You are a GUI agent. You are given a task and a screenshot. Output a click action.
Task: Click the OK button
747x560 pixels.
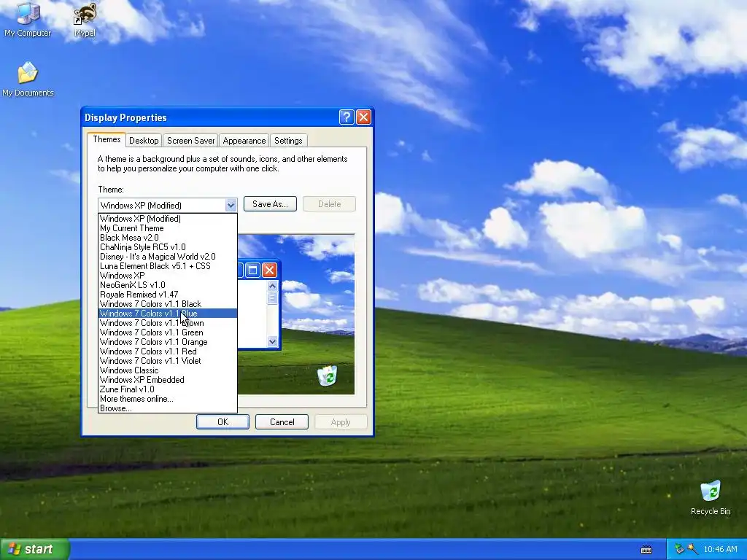(x=222, y=422)
